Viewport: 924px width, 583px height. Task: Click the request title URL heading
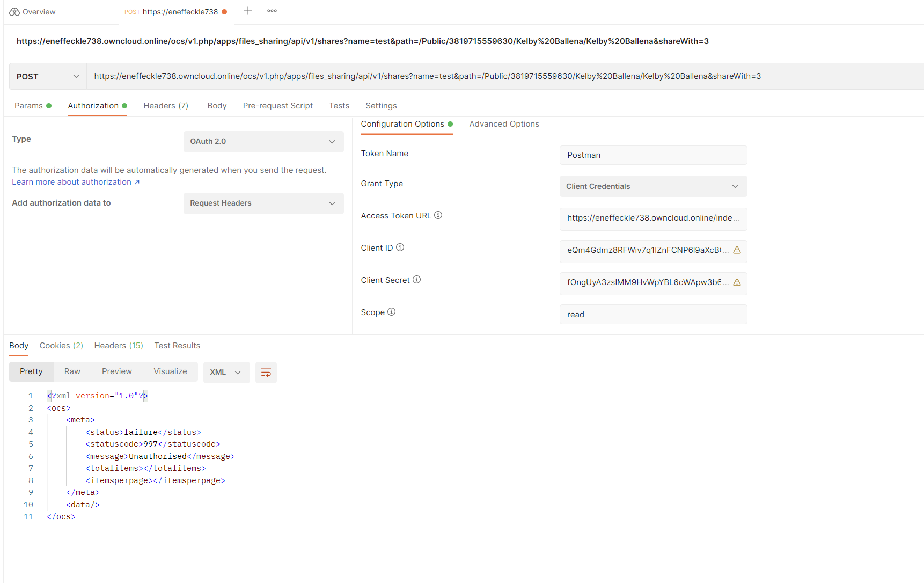click(x=363, y=41)
